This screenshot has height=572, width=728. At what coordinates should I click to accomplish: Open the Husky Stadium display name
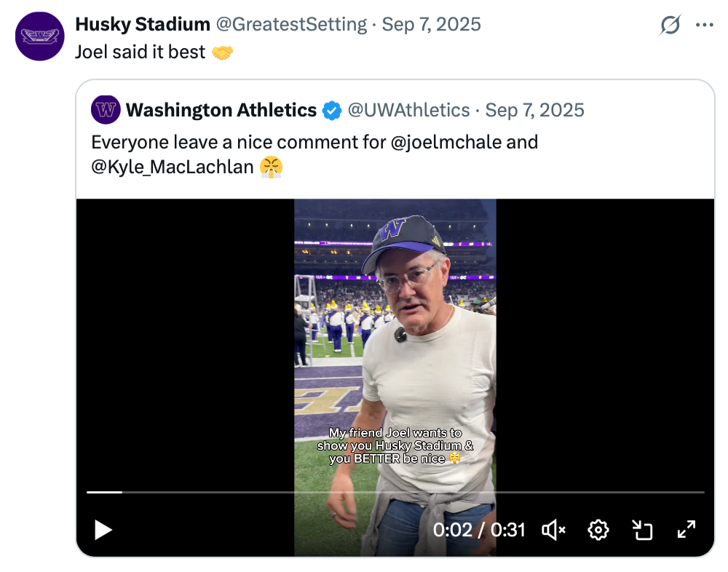[x=143, y=24]
